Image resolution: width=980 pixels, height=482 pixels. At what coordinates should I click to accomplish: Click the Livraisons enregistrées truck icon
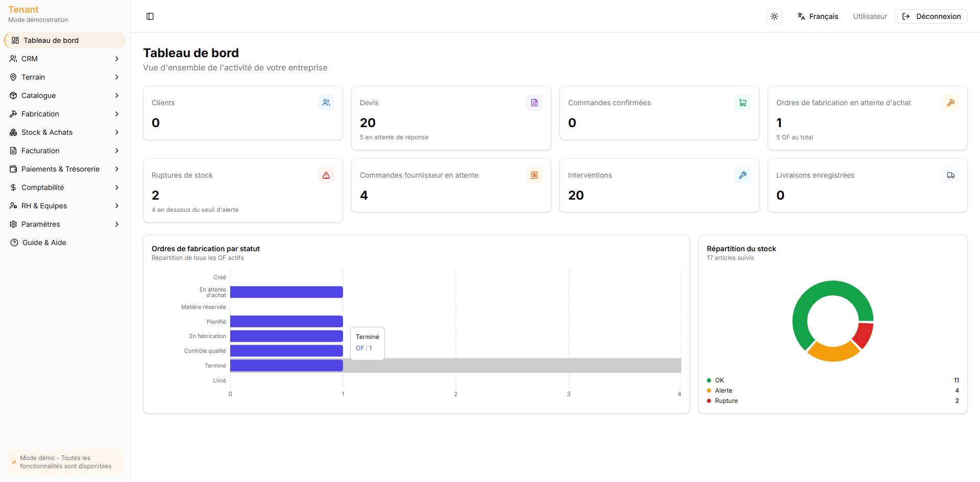[951, 175]
